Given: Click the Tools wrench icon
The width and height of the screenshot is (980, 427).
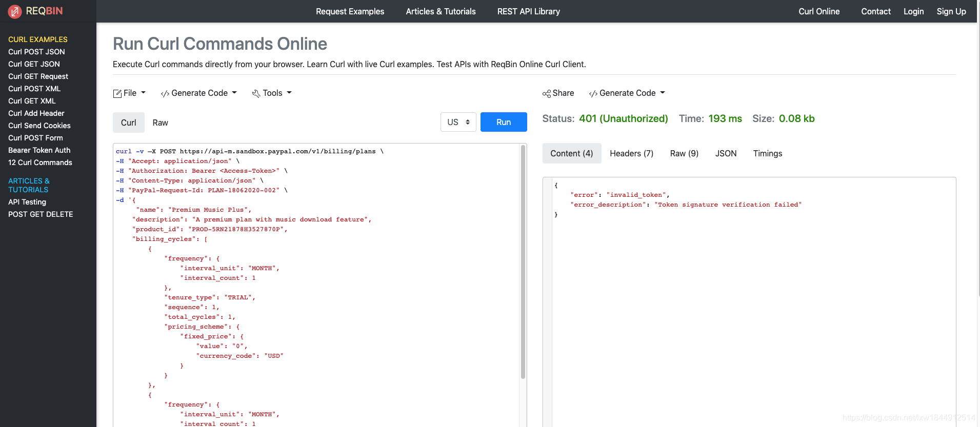Looking at the screenshot, I should coord(256,93).
